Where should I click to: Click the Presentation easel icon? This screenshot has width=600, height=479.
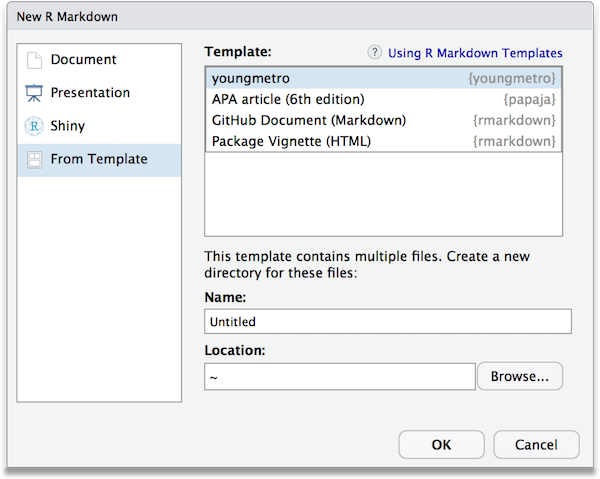coord(34,93)
